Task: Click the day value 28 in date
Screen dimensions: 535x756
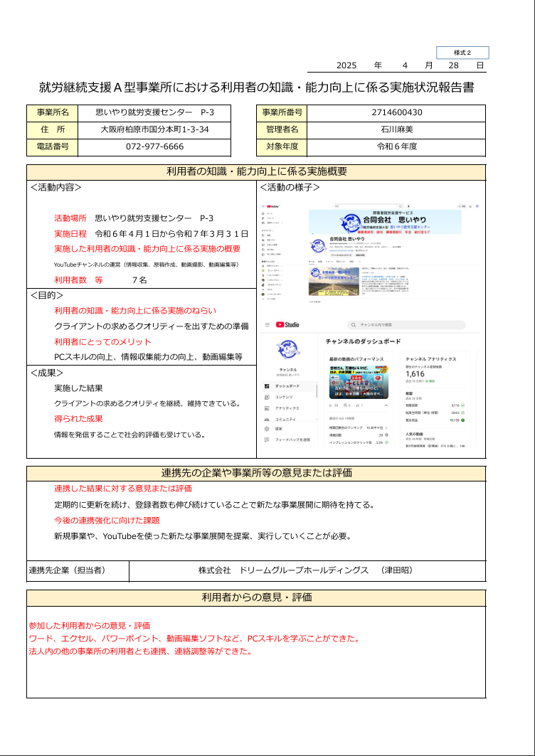Action: 453,65
